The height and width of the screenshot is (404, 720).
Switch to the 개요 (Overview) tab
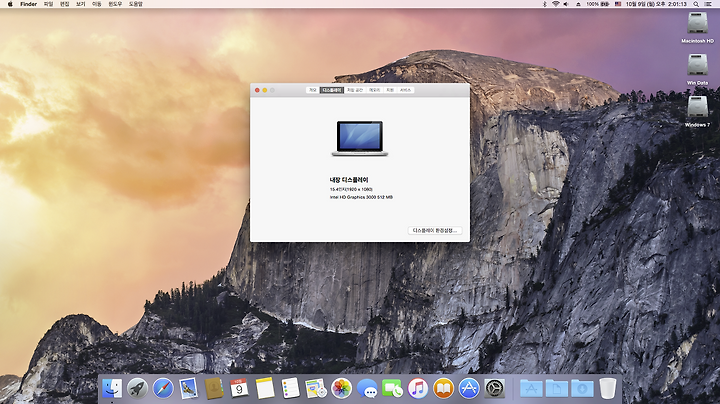coord(313,90)
